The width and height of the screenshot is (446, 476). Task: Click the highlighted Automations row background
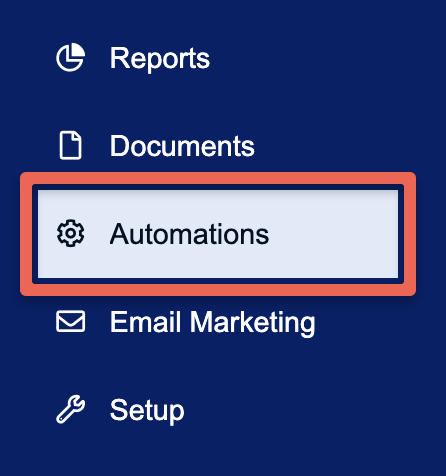218,234
